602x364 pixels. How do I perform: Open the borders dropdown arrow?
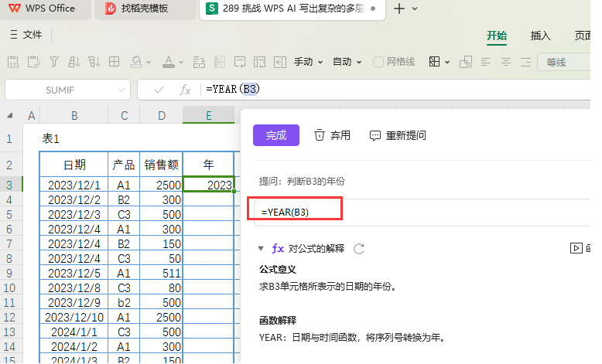point(447,62)
